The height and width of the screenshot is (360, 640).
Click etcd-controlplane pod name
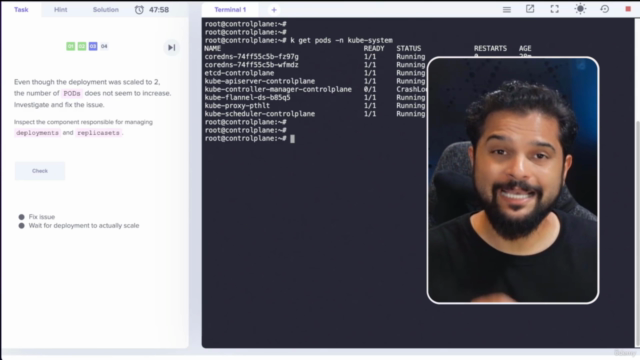click(239, 73)
